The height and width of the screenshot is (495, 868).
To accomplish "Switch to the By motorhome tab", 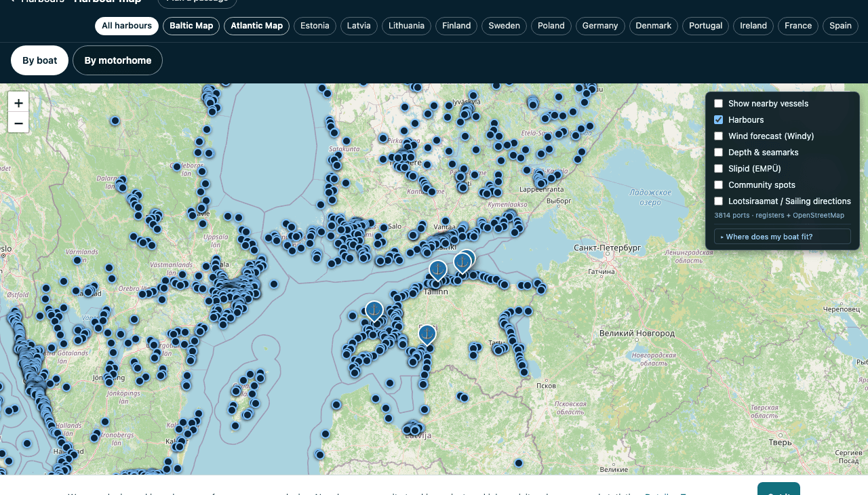I will click(118, 60).
